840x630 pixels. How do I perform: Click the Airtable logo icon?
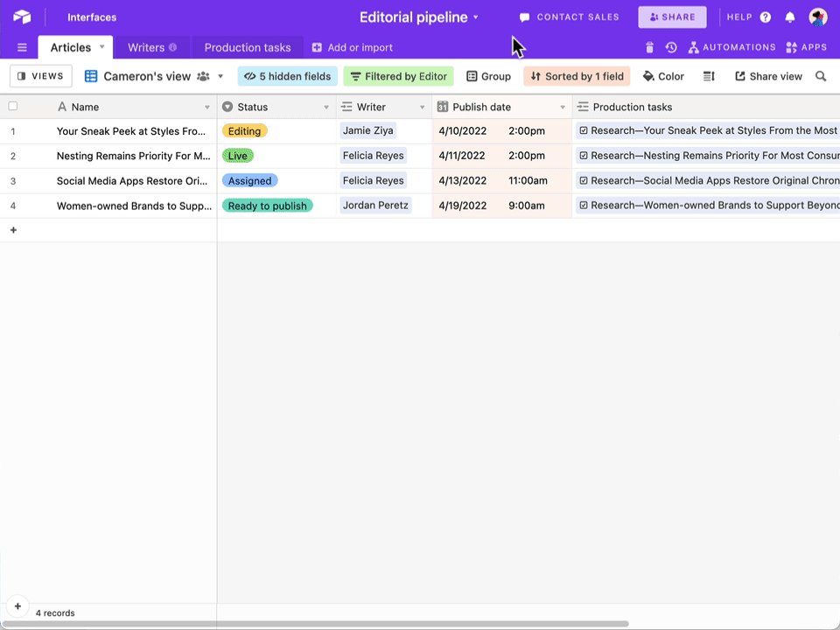tap(22, 17)
